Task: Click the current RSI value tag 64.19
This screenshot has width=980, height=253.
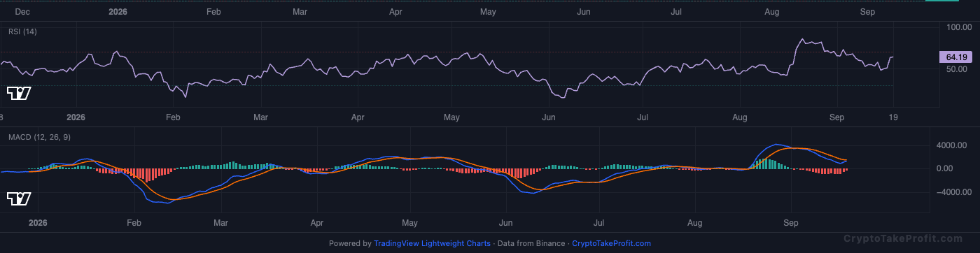Action: coord(955,57)
